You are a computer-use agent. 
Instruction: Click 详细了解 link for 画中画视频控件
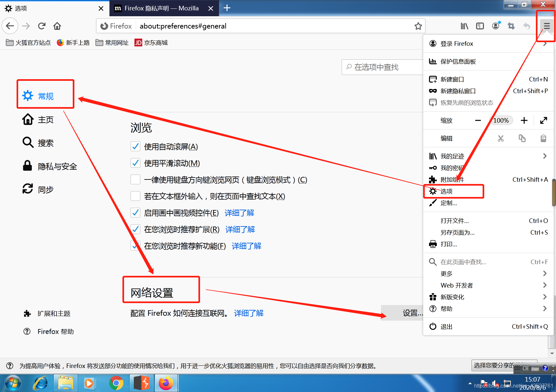(239, 213)
